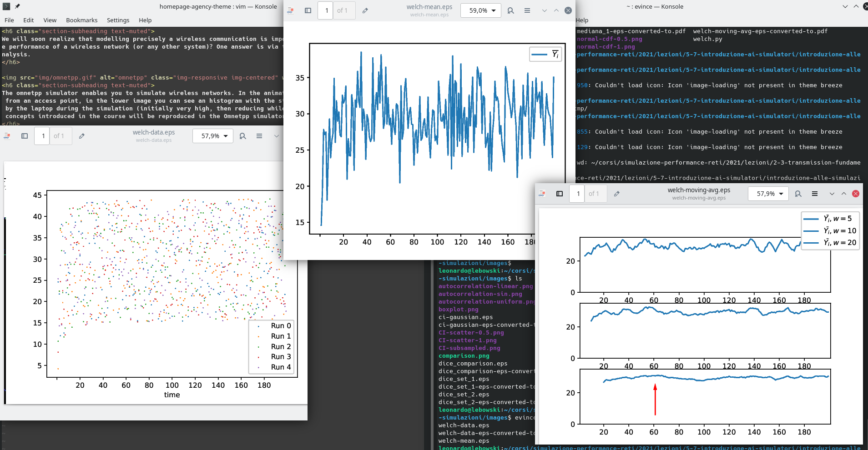Click 'Run 4' legend entry in scatter plot
868x450 pixels.
(x=281, y=367)
